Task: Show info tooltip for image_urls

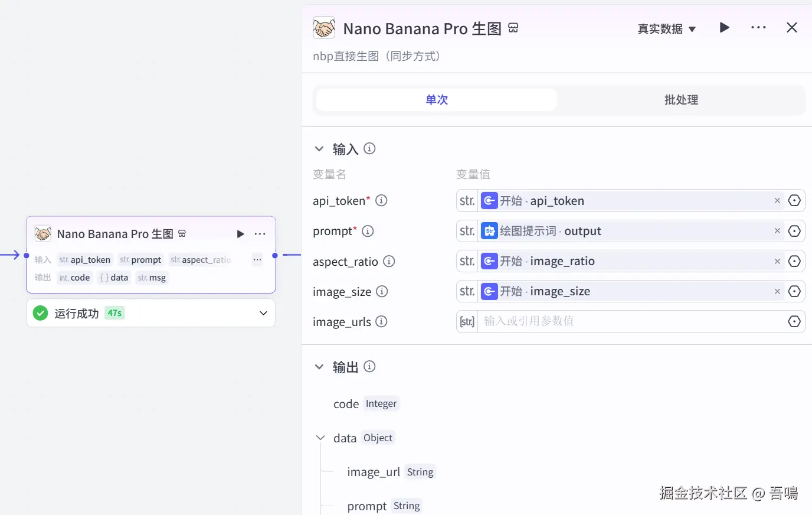Action: tap(381, 321)
